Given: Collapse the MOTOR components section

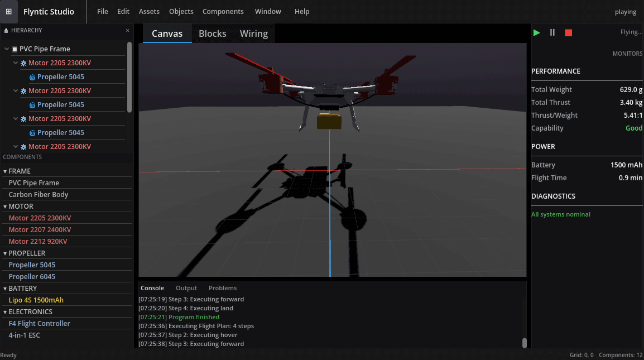Looking at the screenshot, I should click(5, 207).
